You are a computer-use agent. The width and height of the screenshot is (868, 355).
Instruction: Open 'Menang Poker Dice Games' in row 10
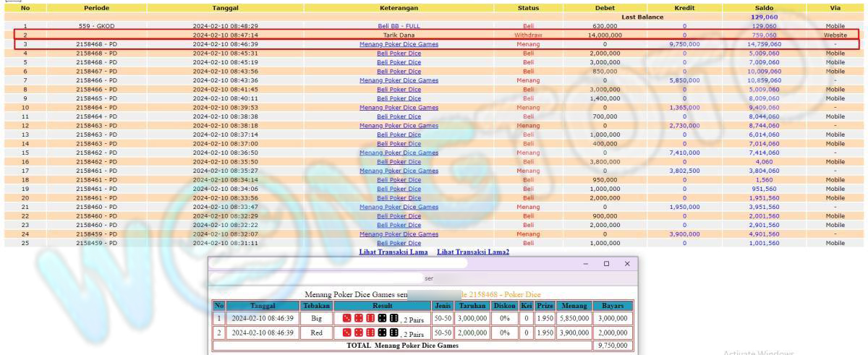click(x=399, y=108)
